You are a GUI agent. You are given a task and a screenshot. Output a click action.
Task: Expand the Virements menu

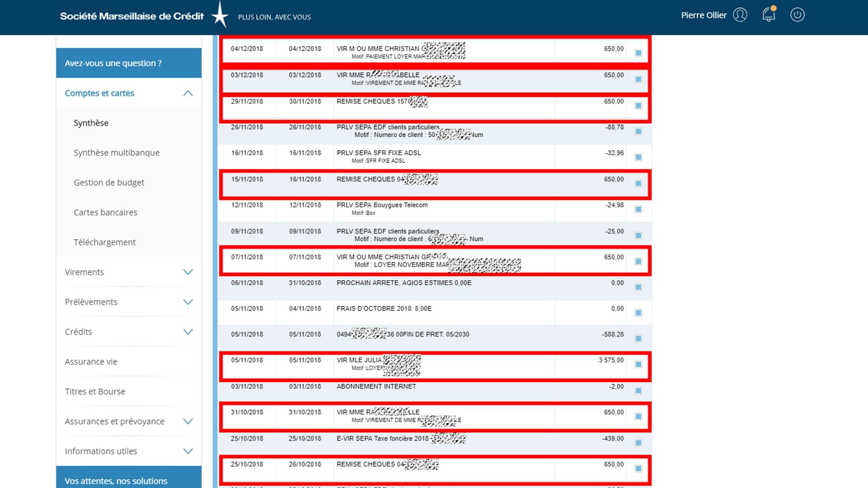188,272
